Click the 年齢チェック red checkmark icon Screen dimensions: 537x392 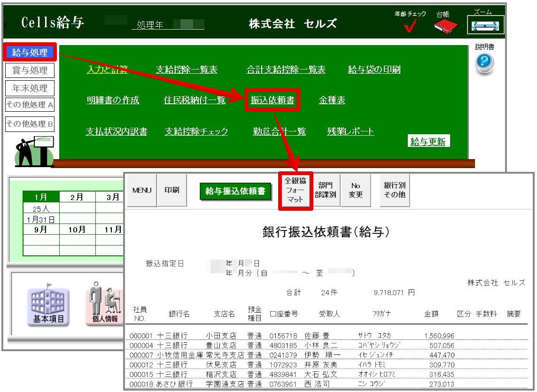tap(410, 27)
